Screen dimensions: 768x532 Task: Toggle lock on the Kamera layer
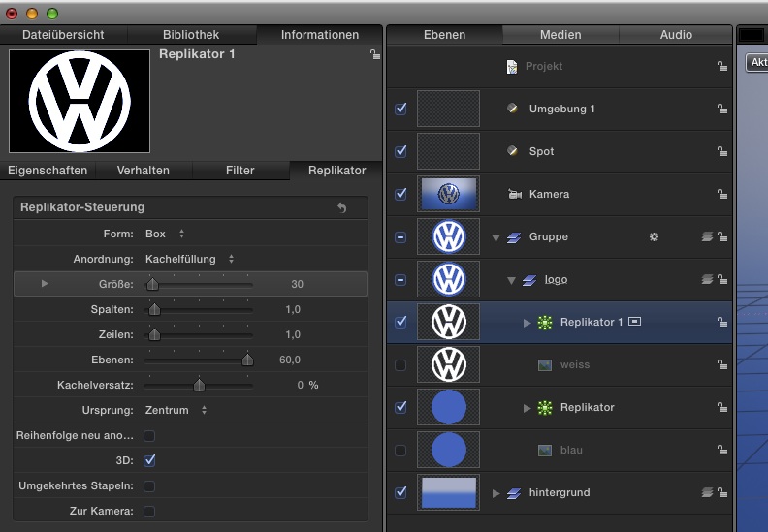click(x=722, y=194)
